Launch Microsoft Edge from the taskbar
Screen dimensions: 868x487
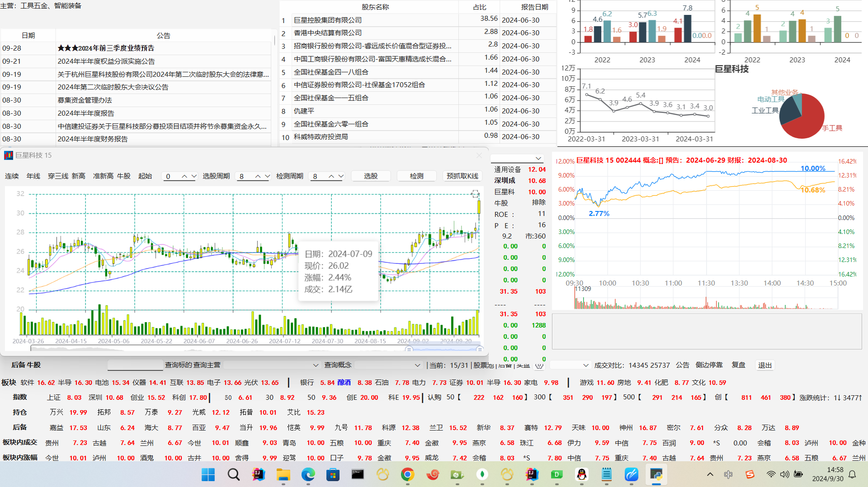[x=308, y=474]
